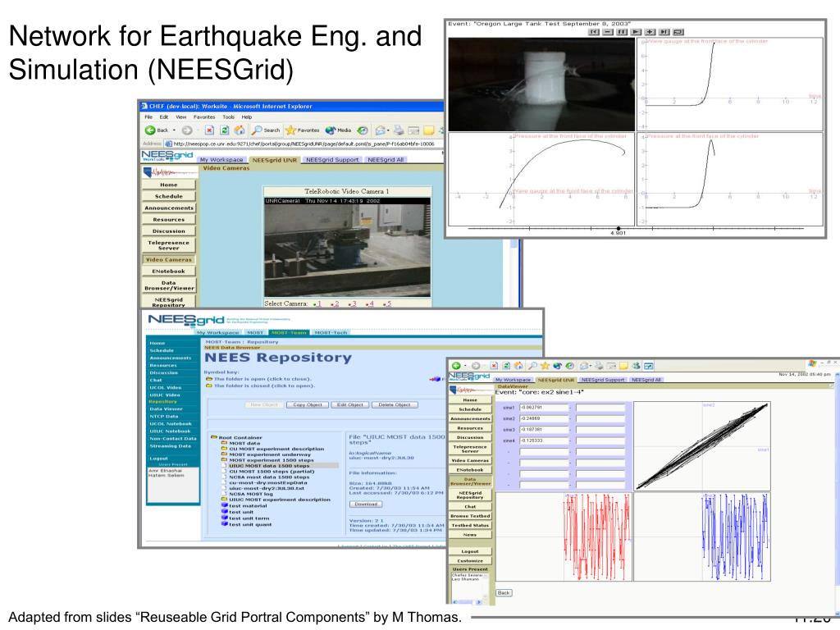840x630 pixels.
Task: Click Users Present horizontal scrollbar in DataViewer
Action: [466, 602]
